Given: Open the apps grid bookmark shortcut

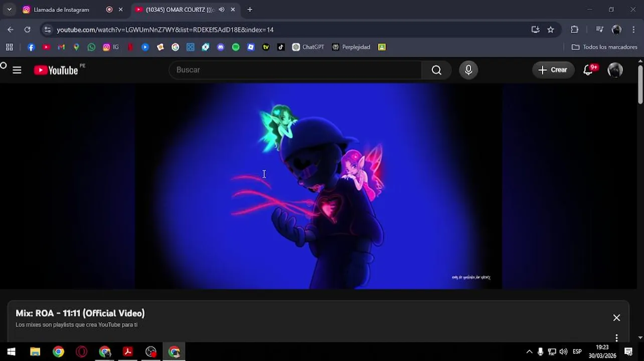Looking at the screenshot, I should pyautogui.click(x=9, y=47).
